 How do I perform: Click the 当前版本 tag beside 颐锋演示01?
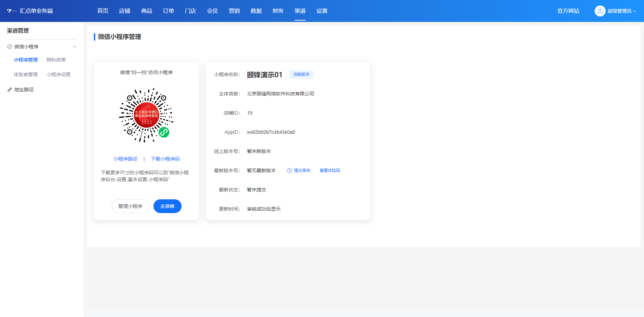tap(301, 74)
